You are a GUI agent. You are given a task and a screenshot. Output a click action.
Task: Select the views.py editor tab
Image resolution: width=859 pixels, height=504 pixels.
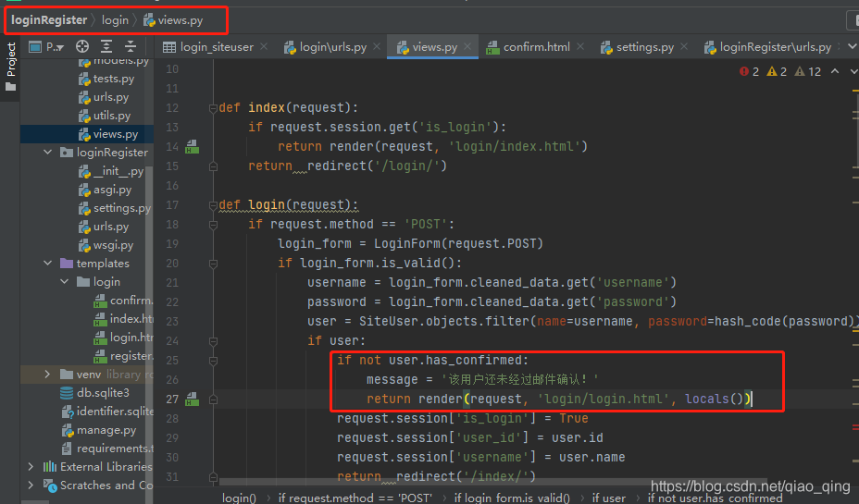[428, 47]
